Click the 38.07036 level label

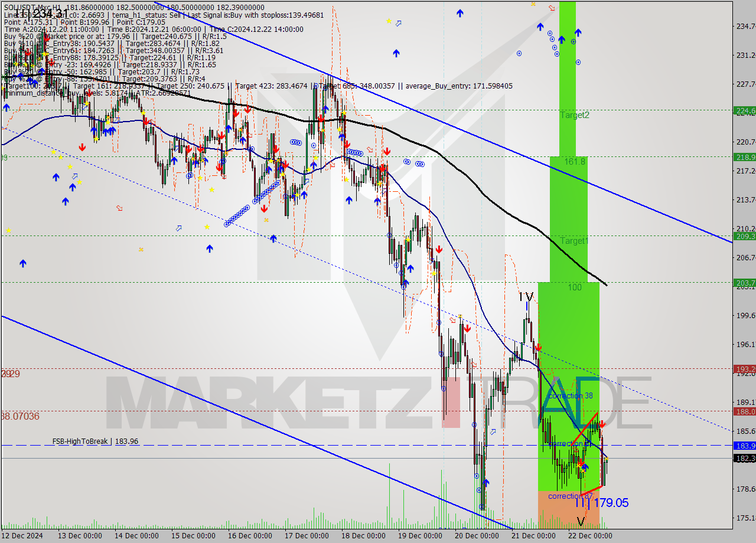click(20, 416)
